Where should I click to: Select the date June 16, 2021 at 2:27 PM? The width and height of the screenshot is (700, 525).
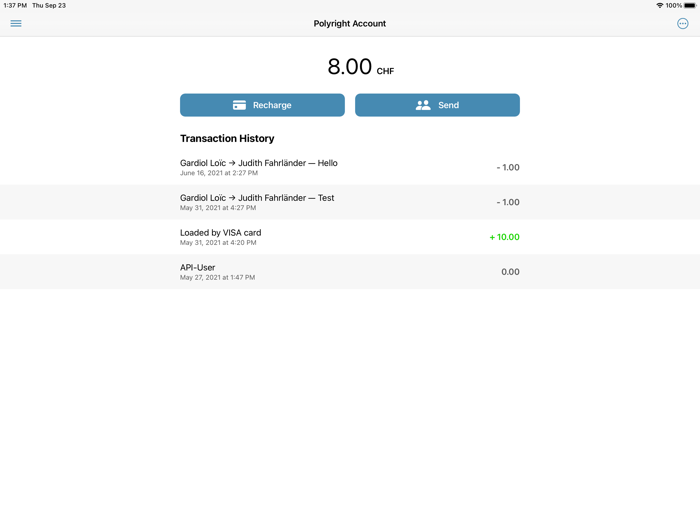pyautogui.click(x=219, y=173)
